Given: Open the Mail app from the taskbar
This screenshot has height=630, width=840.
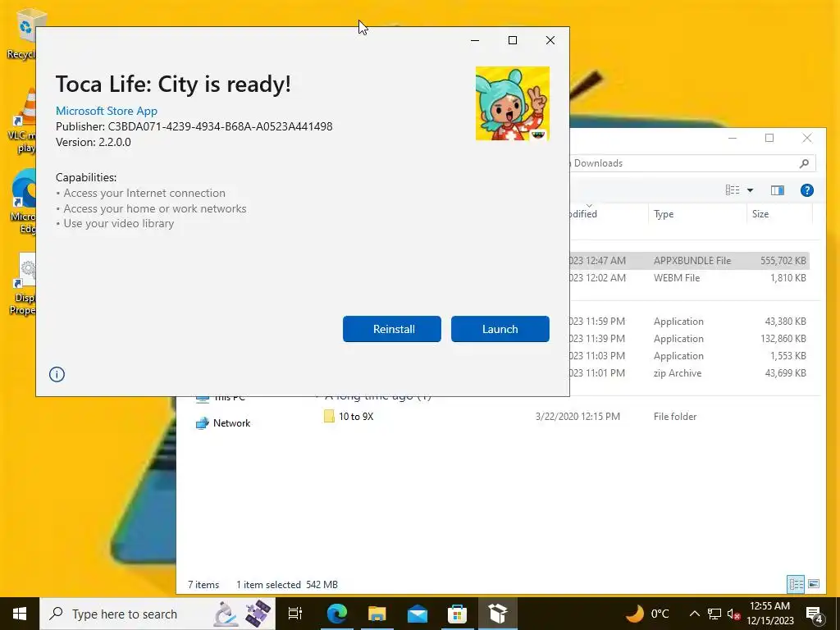Looking at the screenshot, I should [x=417, y=614].
